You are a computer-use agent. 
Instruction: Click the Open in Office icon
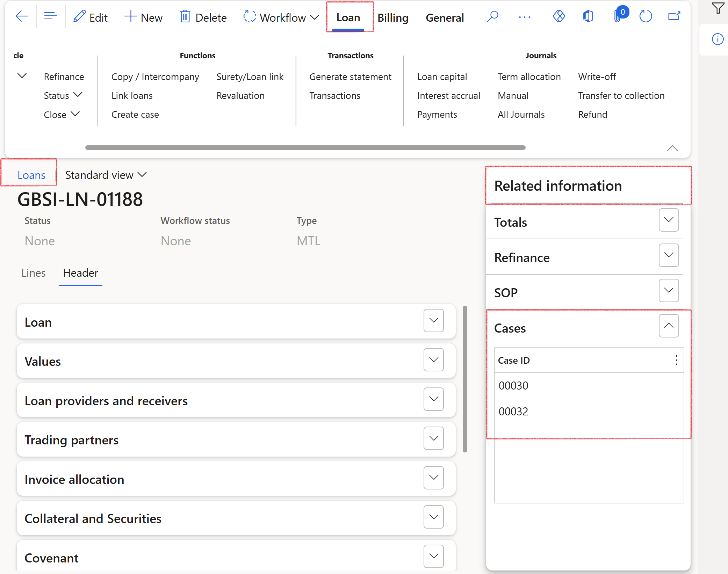(588, 16)
